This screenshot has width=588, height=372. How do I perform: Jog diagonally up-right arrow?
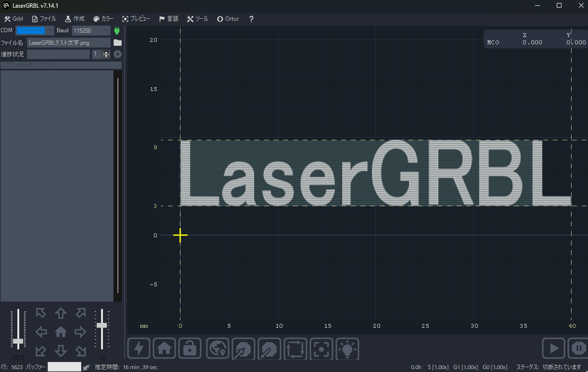[x=80, y=313]
